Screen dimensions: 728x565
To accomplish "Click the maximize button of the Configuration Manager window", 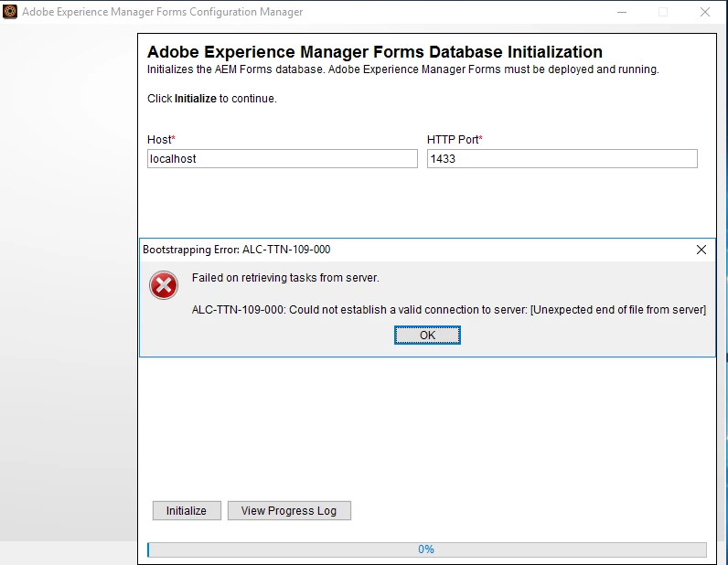I will click(663, 12).
